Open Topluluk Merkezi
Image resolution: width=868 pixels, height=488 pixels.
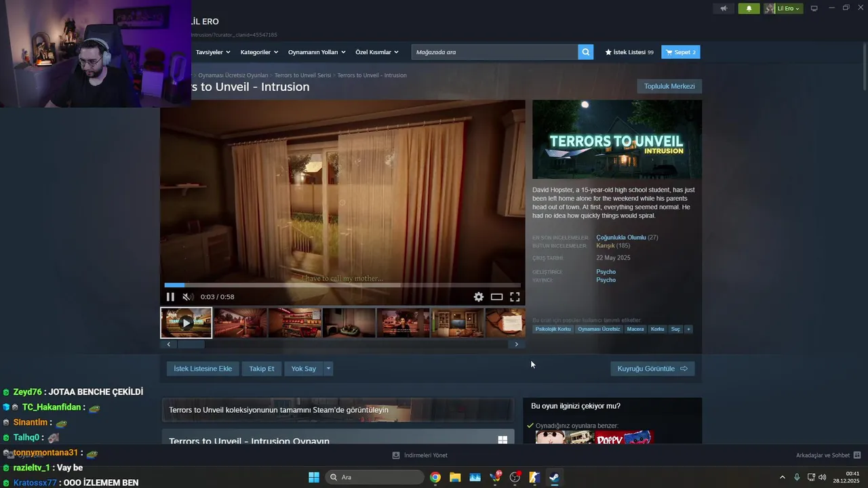(669, 86)
